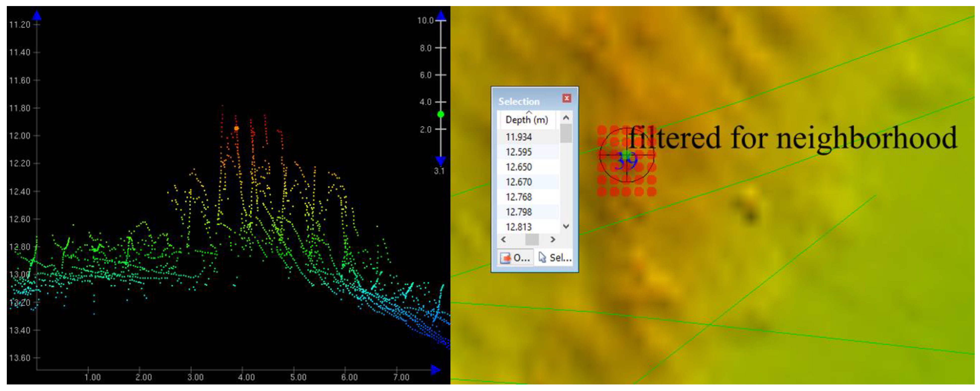Click the blue arrow atop the depth axis
The width and height of the screenshot is (980, 391).
click(37, 15)
